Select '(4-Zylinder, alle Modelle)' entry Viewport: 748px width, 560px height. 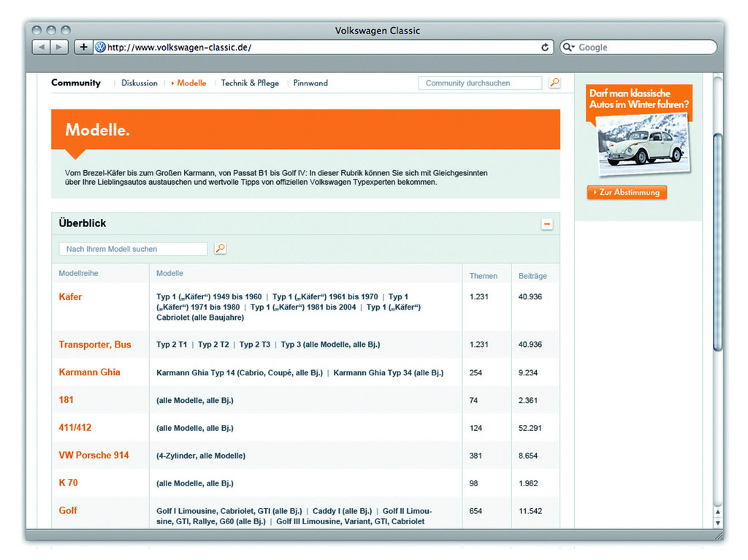201,456
